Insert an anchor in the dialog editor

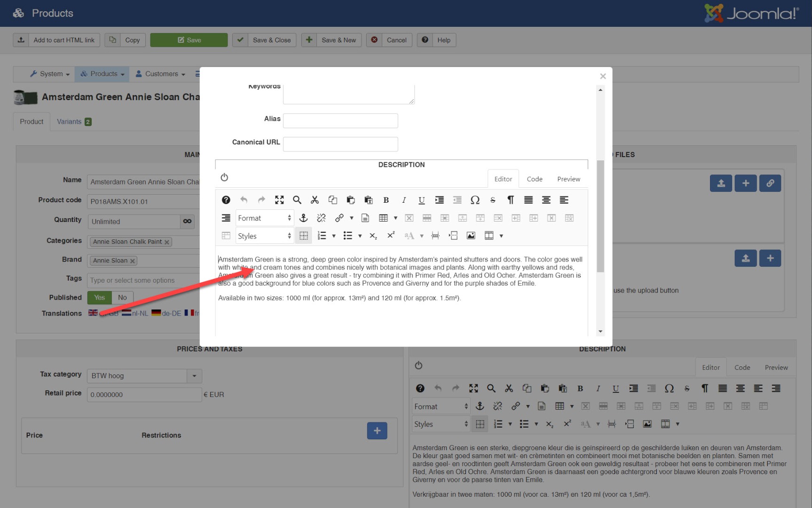(x=304, y=218)
